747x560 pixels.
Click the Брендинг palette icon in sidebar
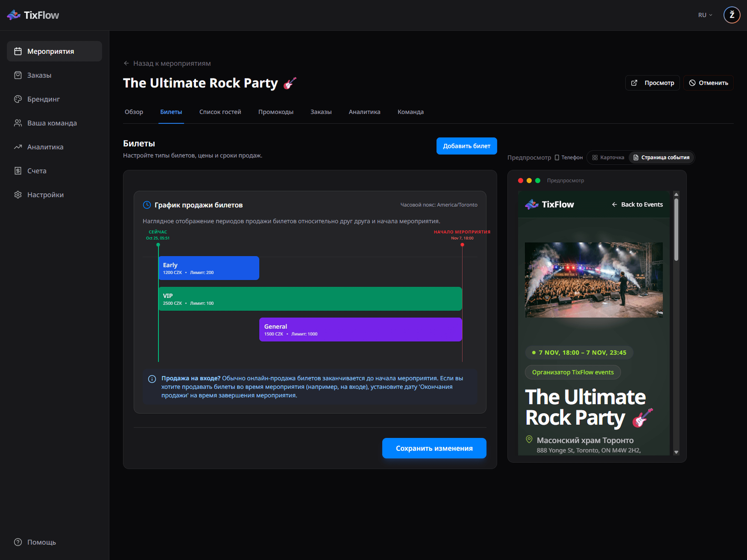pos(18,99)
